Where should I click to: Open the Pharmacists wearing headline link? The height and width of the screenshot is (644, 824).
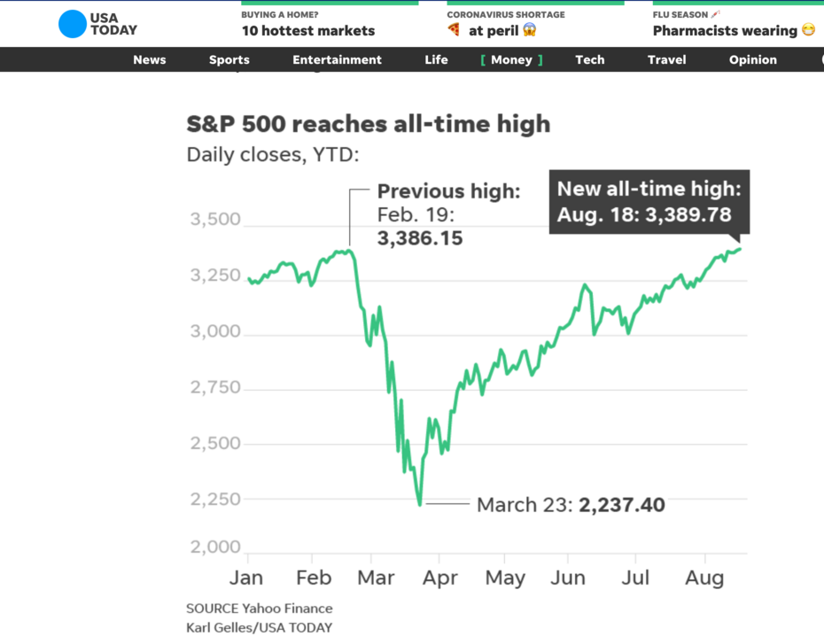725,30
